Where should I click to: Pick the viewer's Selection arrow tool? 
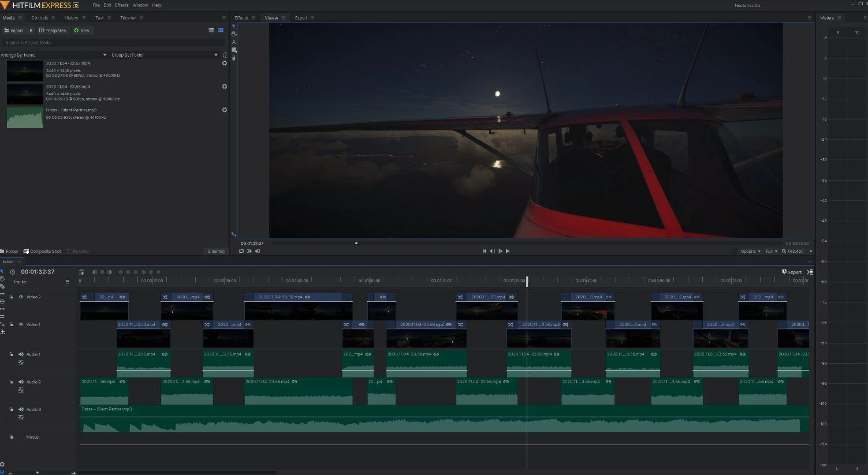(x=234, y=26)
